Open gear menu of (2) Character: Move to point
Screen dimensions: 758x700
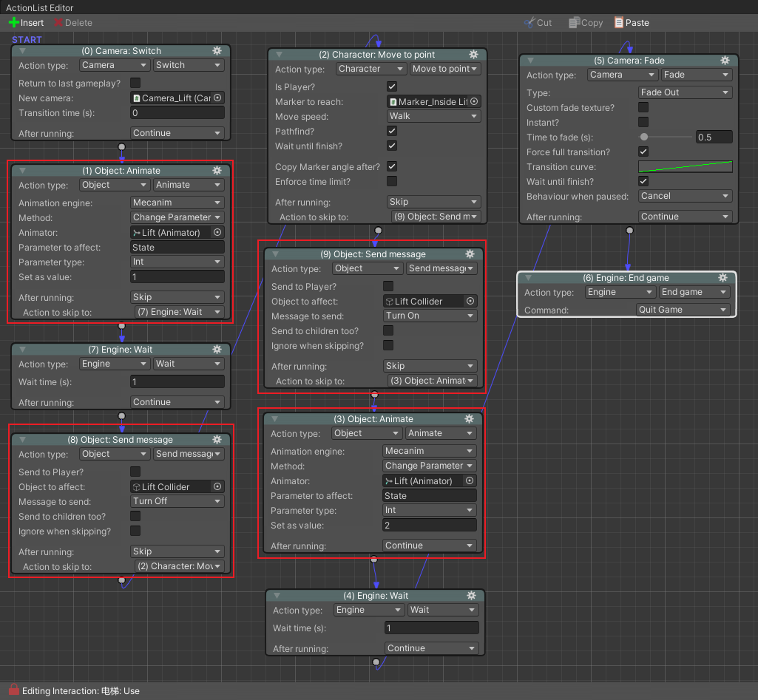474,55
